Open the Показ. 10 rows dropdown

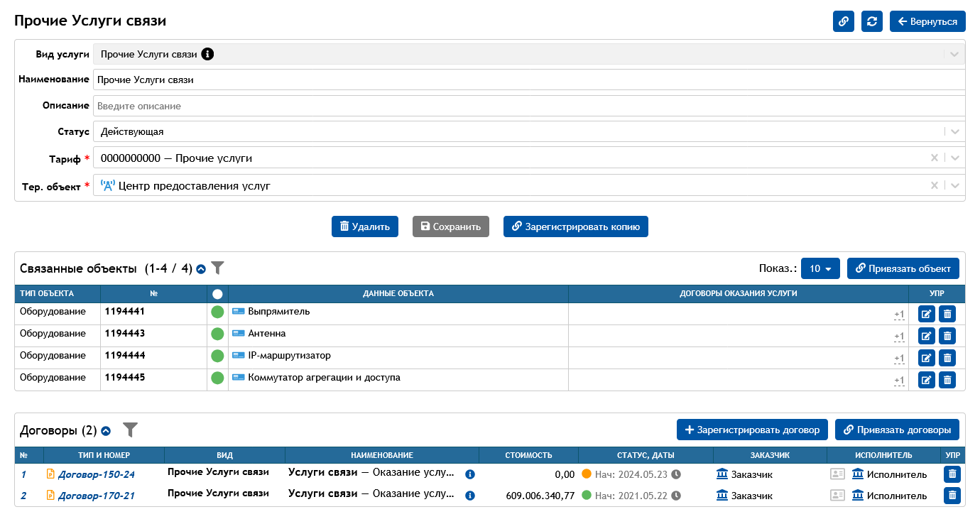[x=820, y=268]
